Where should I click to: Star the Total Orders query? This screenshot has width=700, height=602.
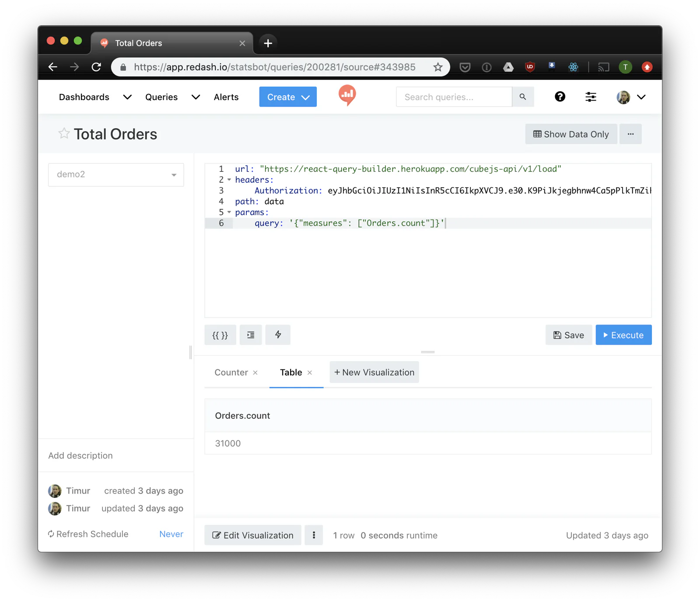click(x=64, y=133)
